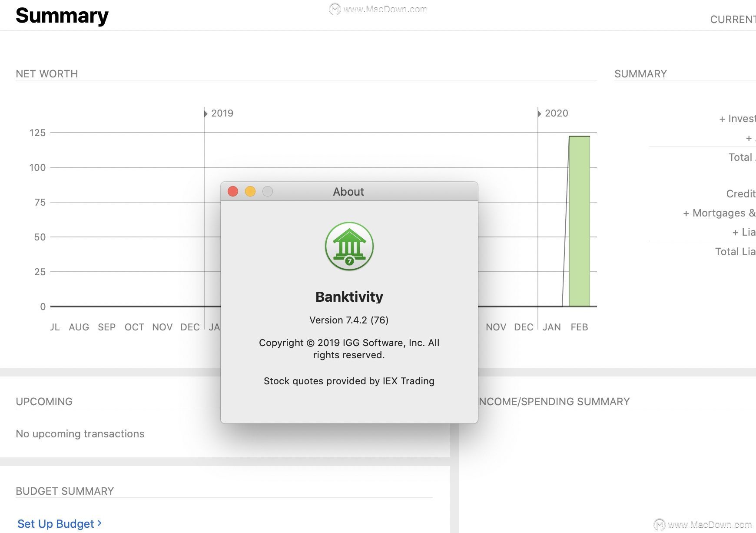Screen dimensions: 756x533
Task: Click the SUMMARY section header on right
Action: click(x=640, y=74)
